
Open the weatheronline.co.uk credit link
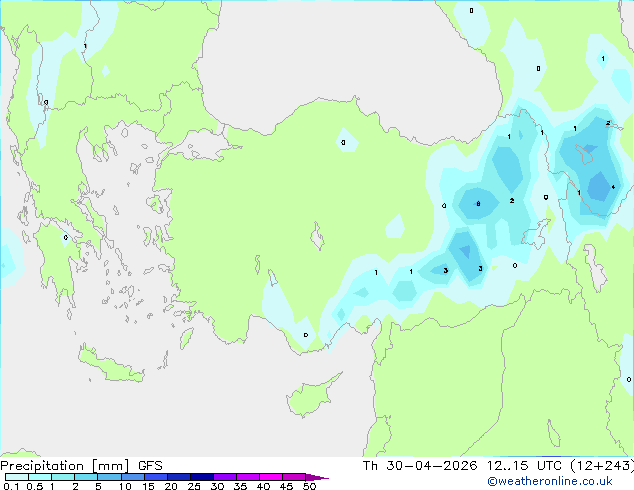click(x=550, y=481)
